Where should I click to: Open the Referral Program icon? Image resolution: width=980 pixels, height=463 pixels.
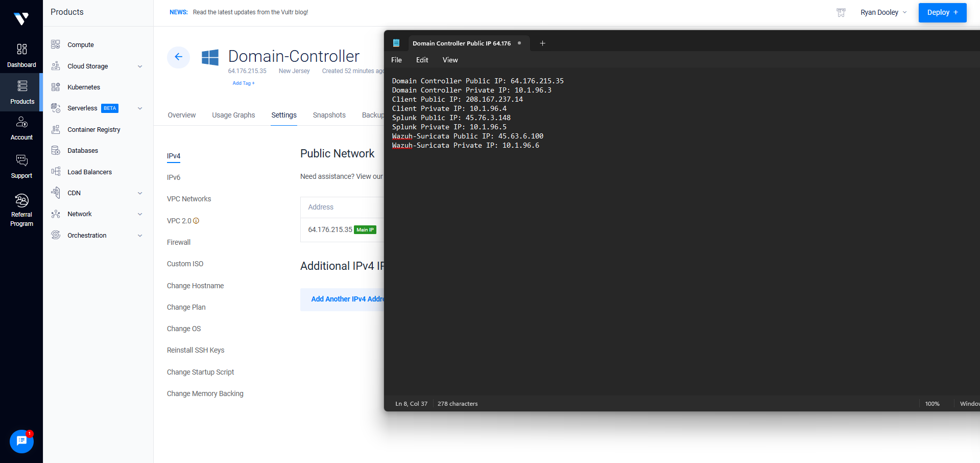[x=21, y=200]
